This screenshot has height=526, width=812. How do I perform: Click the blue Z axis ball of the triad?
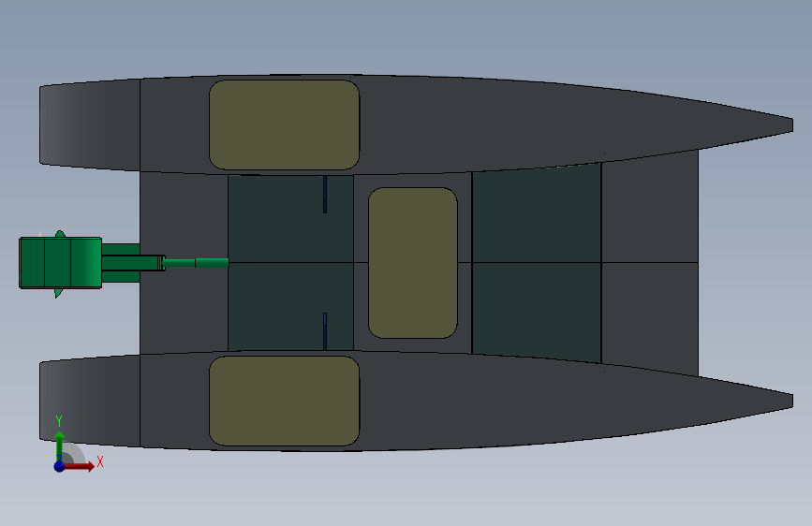[x=59, y=466]
